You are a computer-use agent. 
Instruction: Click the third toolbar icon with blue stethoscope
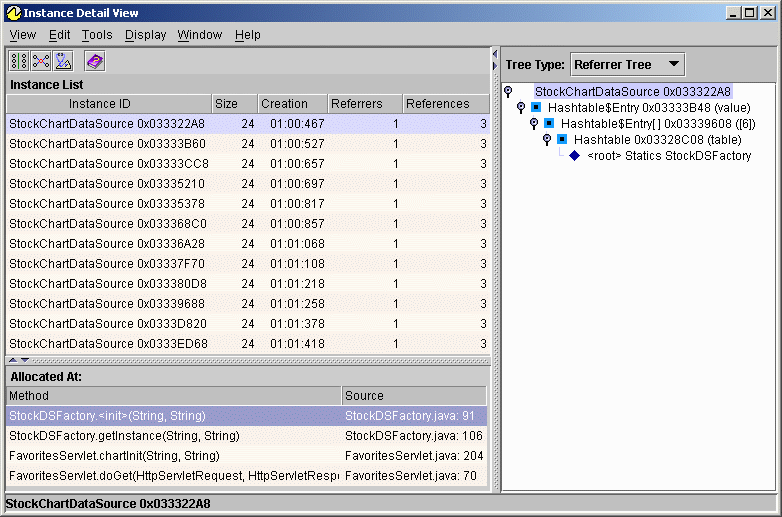pyautogui.click(x=62, y=62)
